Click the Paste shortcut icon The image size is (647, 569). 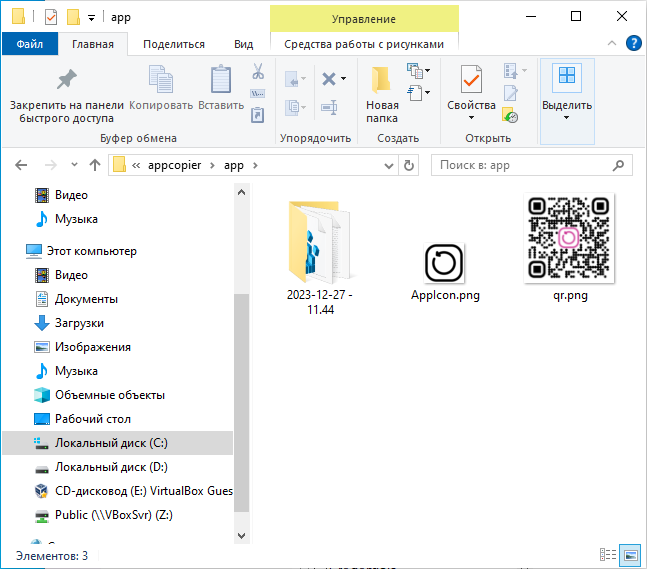click(x=258, y=115)
